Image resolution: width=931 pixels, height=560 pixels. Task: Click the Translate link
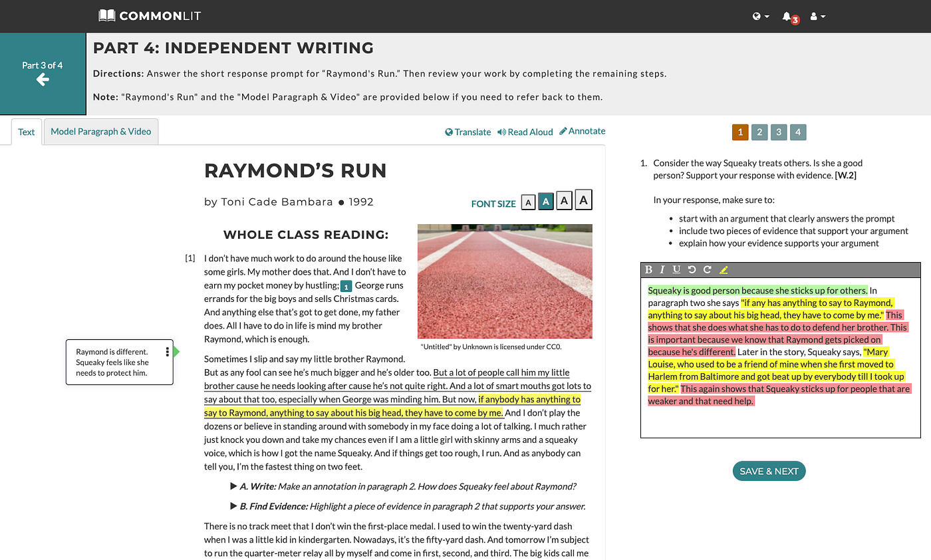(x=468, y=132)
